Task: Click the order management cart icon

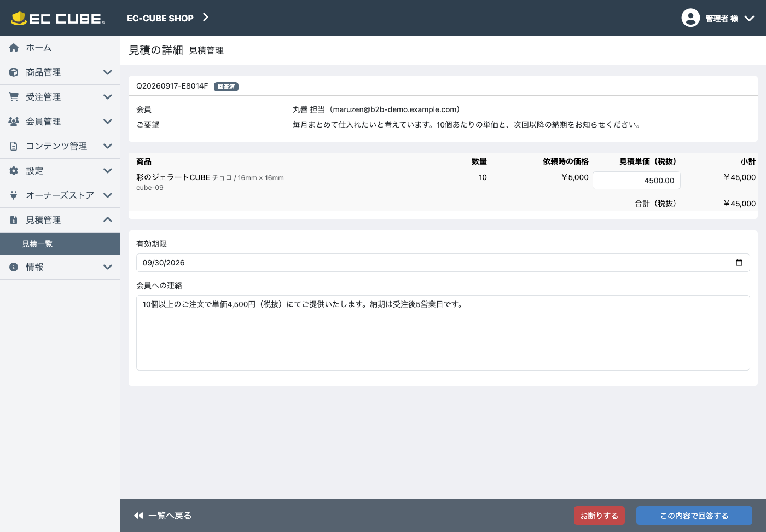Action: pos(14,97)
